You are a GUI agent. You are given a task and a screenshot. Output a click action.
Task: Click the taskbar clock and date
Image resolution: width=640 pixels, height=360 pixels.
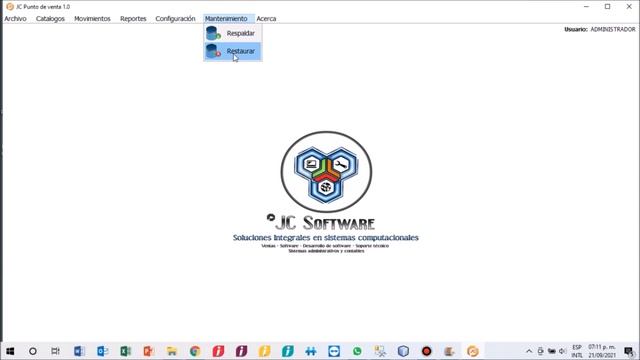coord(602,351)
